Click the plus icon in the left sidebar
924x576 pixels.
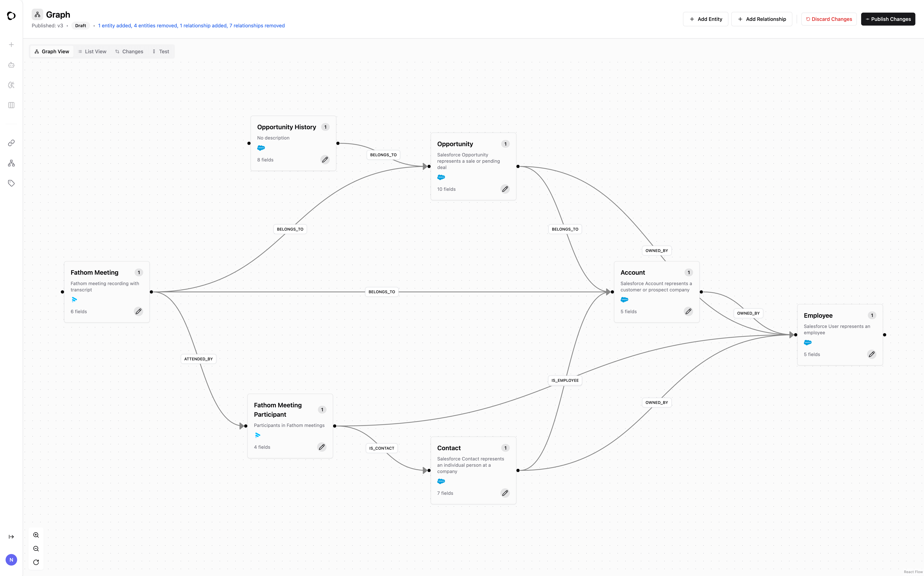pos(11,45)
